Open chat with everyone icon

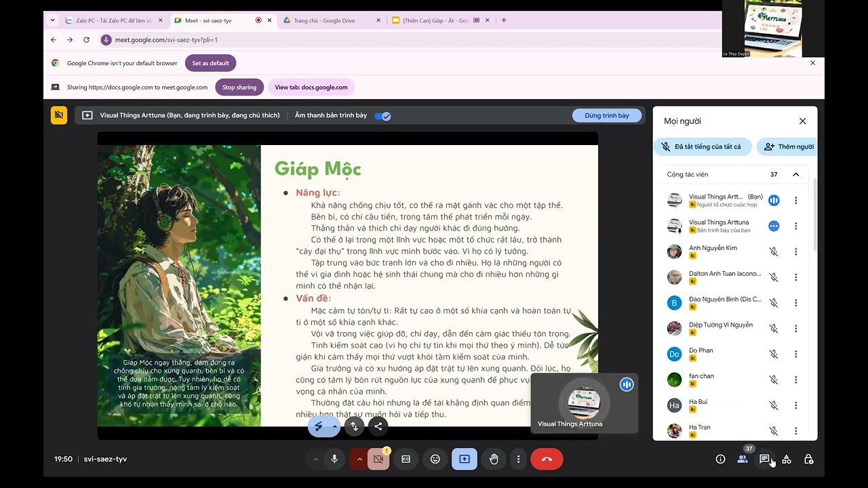coord(764,459)
